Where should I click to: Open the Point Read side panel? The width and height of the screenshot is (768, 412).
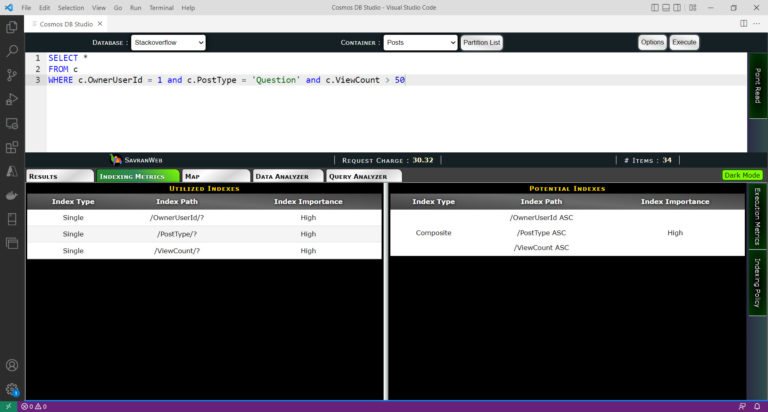point(757,87)
